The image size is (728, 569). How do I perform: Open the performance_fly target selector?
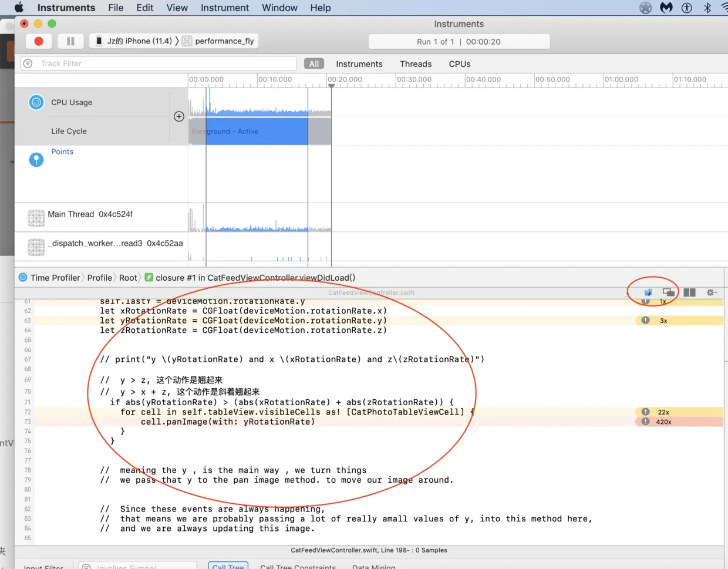point(218,41)
